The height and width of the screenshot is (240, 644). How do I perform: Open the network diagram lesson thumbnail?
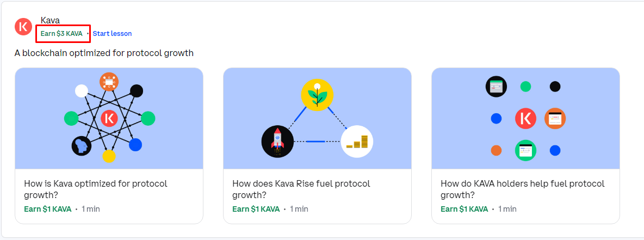[x=109, y=118]
